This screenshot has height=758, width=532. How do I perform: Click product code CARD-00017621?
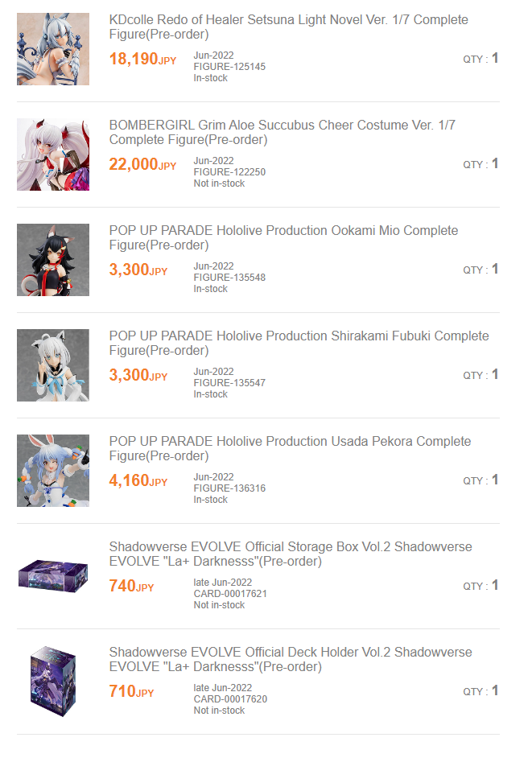pos(230,594)
